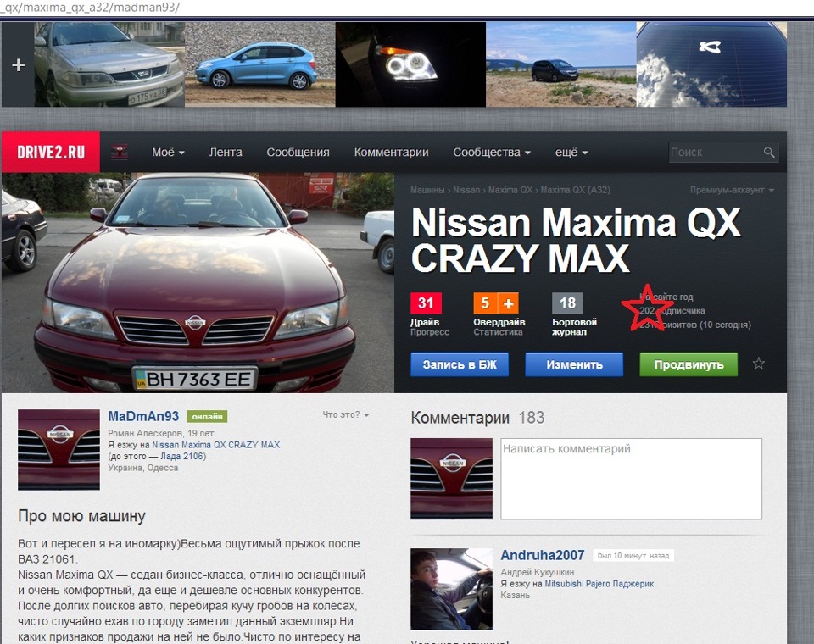Open the angel-eyes headlight thumbnail
The width and height of the screenshot is (814, 644).
pyautogui.click(x=410, y=64)
